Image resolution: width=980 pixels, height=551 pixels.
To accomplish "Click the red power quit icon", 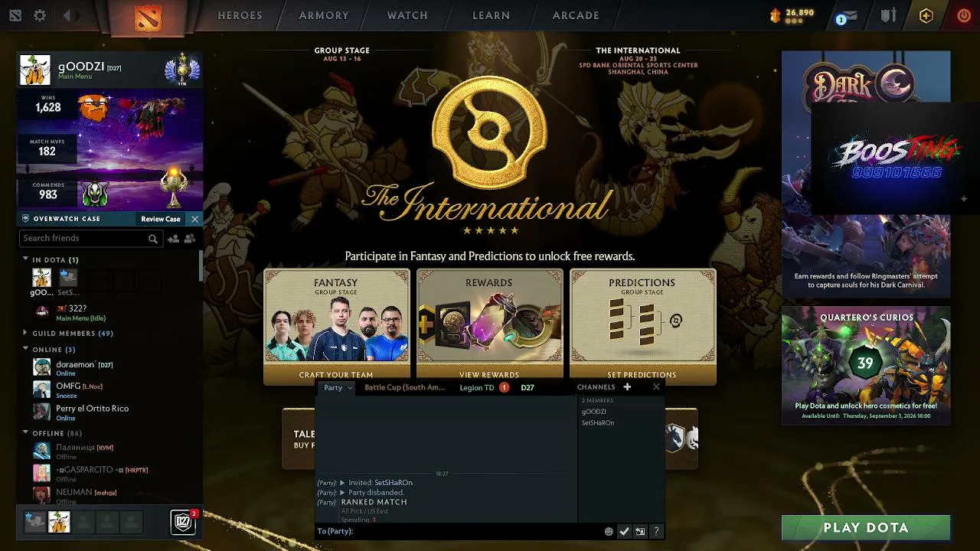I will pyautogui.click(x=964, y=15).
